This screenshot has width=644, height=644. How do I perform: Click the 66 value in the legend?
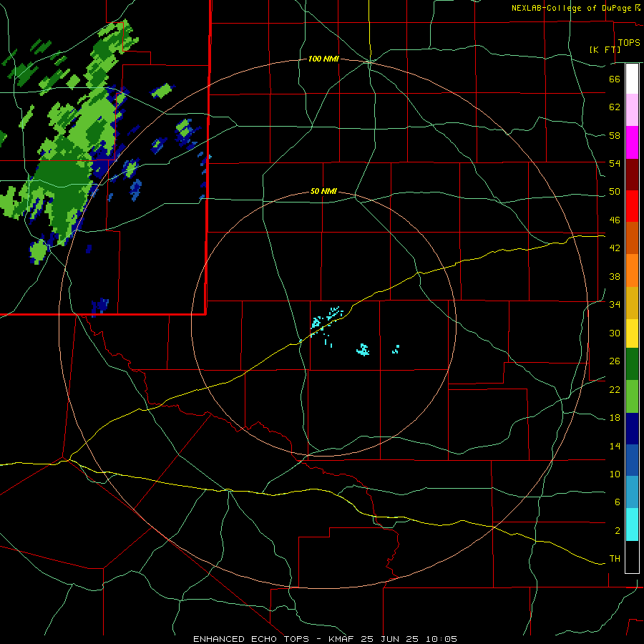pyautogui.click(x=615, y=79)
